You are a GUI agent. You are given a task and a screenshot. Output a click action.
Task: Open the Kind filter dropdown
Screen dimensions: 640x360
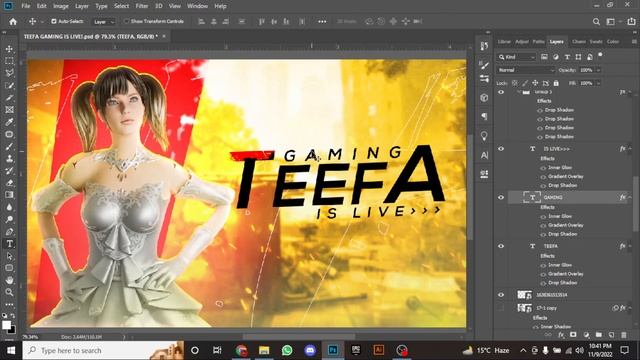[x=516, y=57]
